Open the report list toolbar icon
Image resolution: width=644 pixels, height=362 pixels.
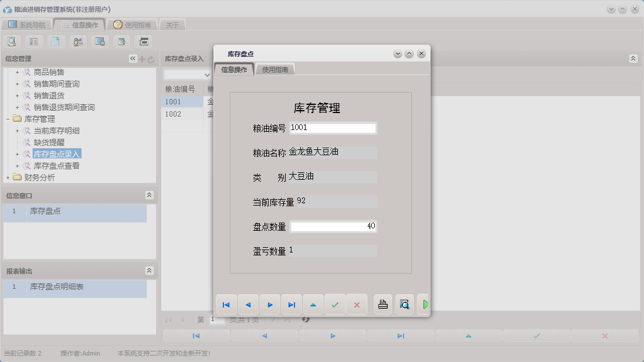(x=33, y=42)
